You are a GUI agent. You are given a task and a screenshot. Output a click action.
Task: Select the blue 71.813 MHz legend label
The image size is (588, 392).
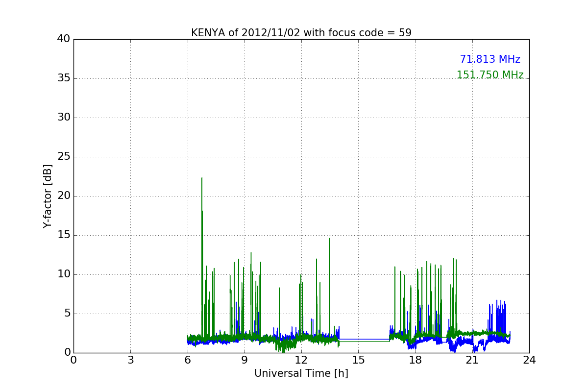point(490,59)
